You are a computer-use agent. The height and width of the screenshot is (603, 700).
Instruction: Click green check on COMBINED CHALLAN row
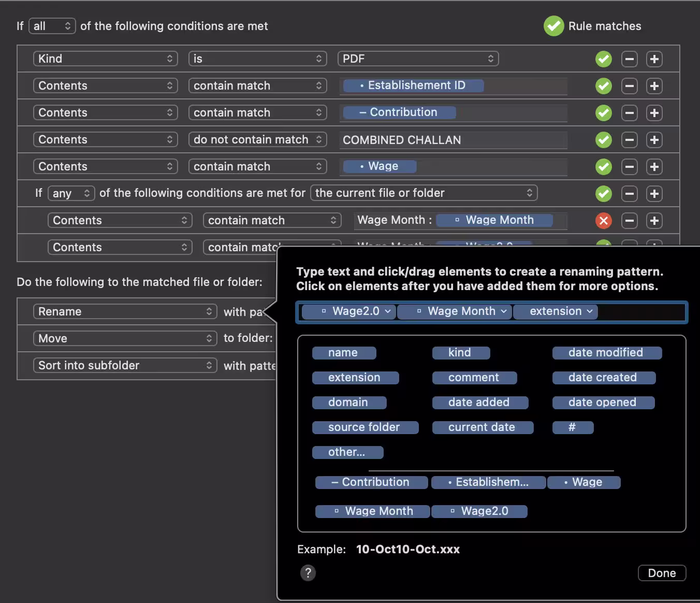[603, 140]
